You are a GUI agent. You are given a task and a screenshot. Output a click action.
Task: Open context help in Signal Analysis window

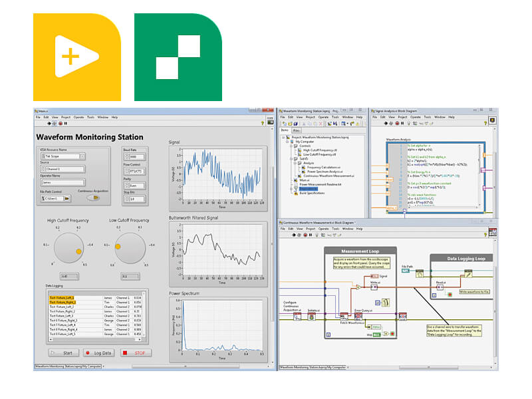485,124
